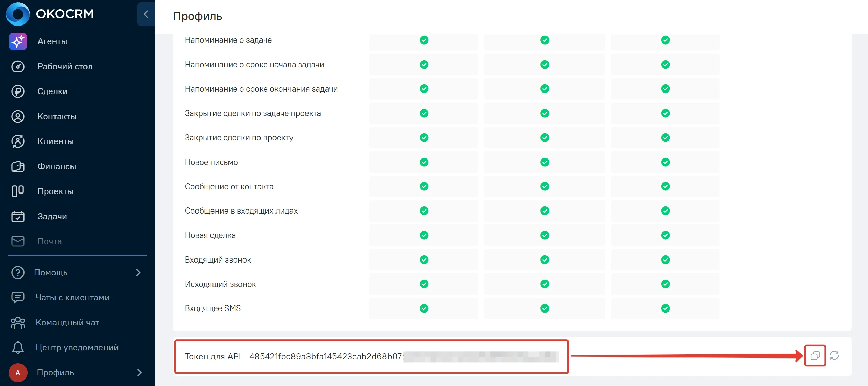
Task: Go to Сделки section
Action: [x=52, y=91]
